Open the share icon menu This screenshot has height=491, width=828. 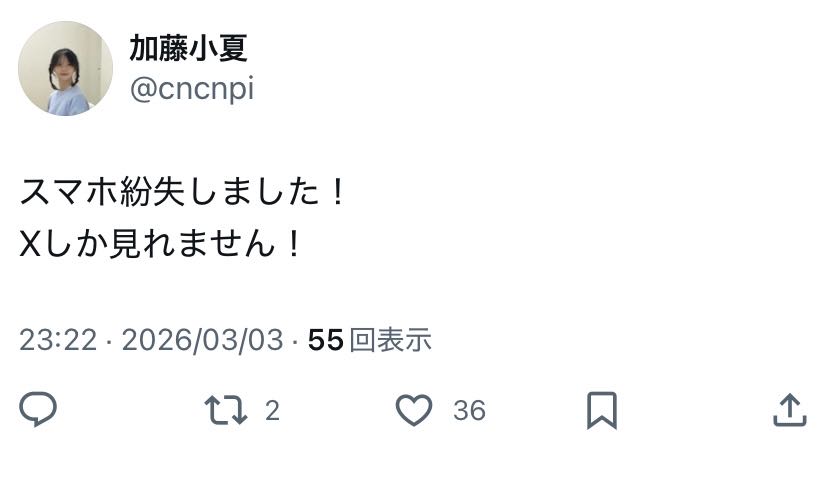click(x=790, y=410)
